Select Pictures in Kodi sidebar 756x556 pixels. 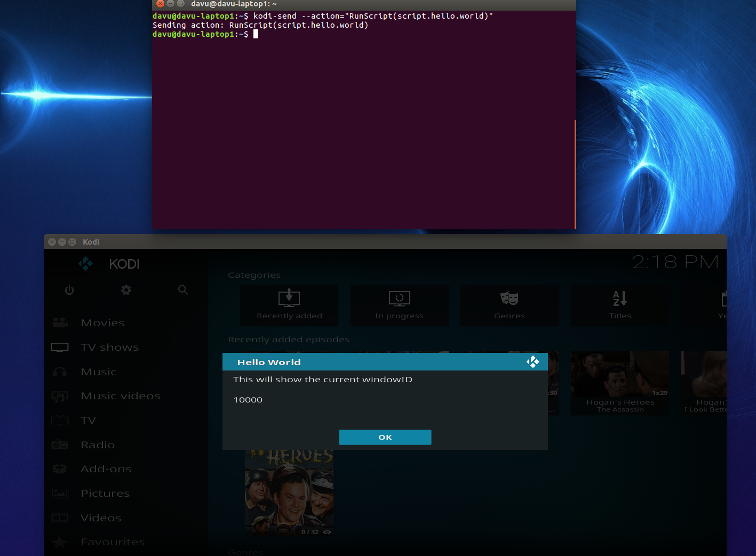(x=105, y=493)
